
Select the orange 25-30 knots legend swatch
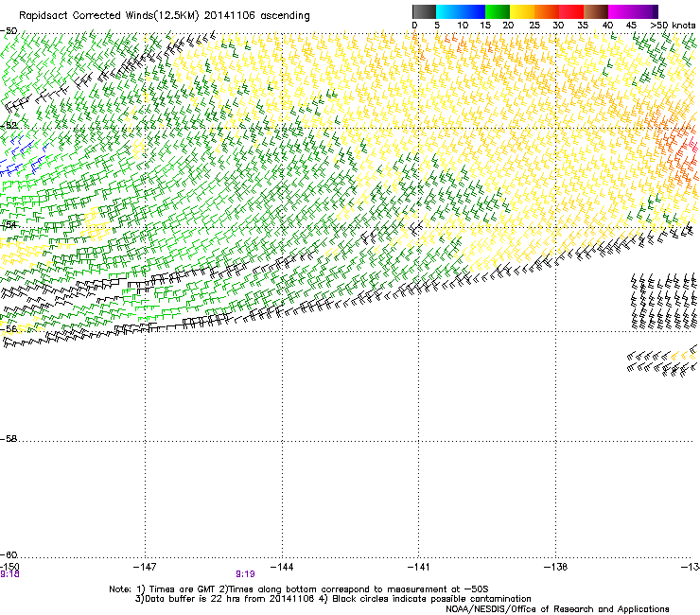click(547, 11)
